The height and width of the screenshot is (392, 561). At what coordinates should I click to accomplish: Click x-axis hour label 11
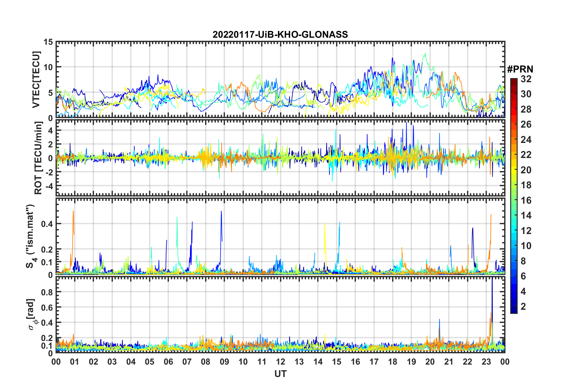pyautogui.click(x=262, y=362)
